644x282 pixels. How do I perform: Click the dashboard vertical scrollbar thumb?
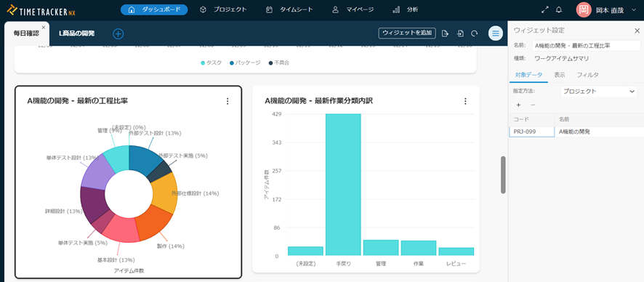pos(503,174)
